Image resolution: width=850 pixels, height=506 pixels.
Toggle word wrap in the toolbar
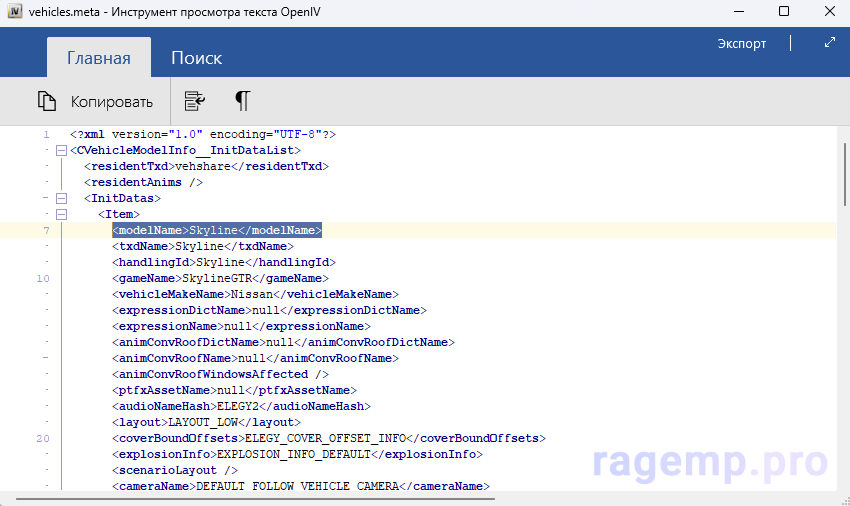pyautogui.click(x=195, y=101)
